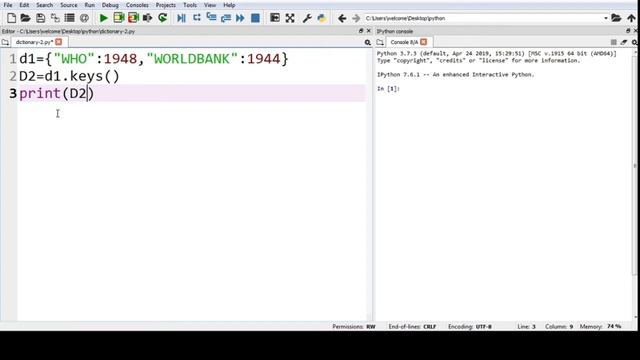Expand the working directory dropdown arrow
This screenshot has height=360, width=640.
pyautogui.click(x=606, y=18)
